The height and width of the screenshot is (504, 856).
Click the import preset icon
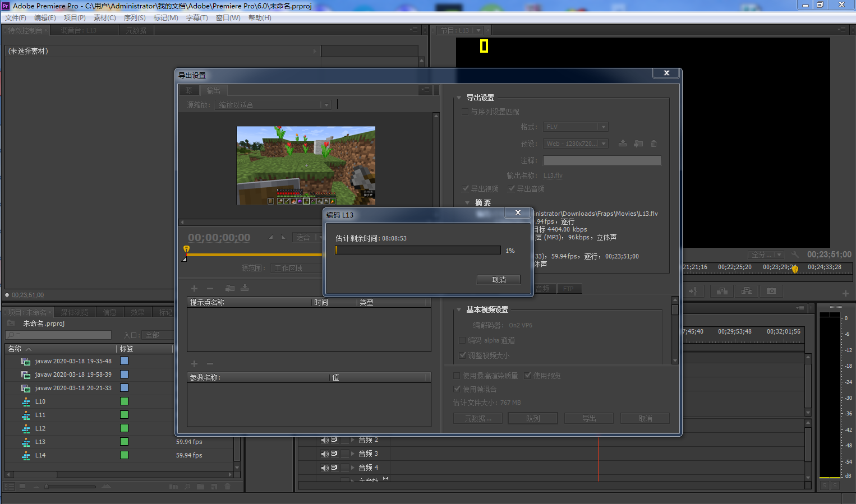pyautogui.click(x=638, y=144)
